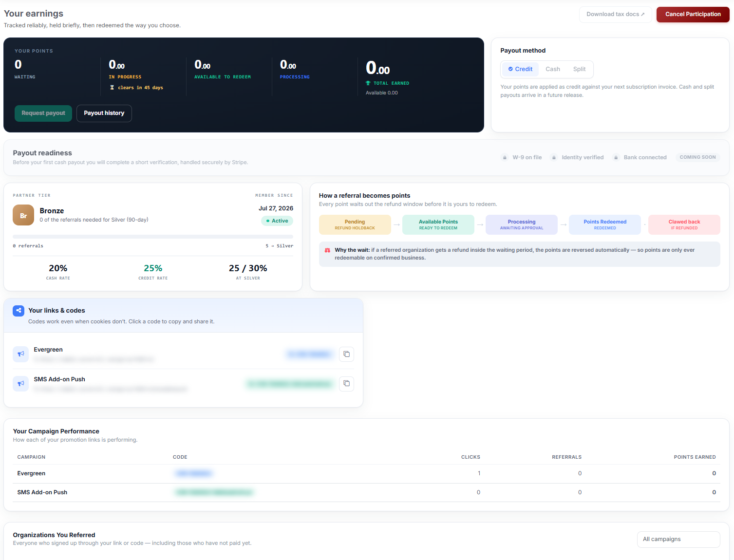
Task: Select the Credit payout method
Action: pyautogui.click(x=520, y=69)
